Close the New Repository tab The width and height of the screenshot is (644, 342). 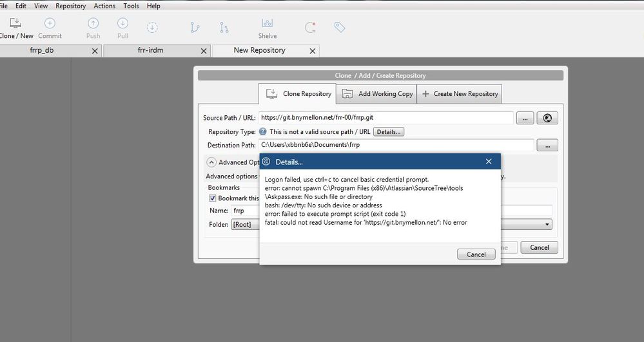pos(313,51)
